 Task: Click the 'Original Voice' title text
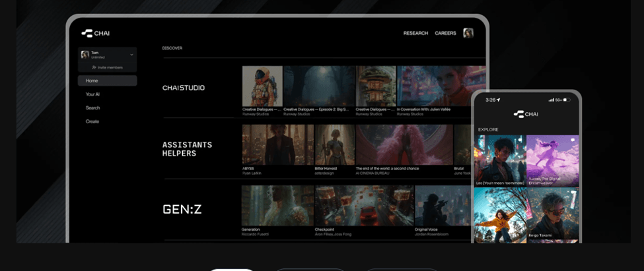(426, 229)
